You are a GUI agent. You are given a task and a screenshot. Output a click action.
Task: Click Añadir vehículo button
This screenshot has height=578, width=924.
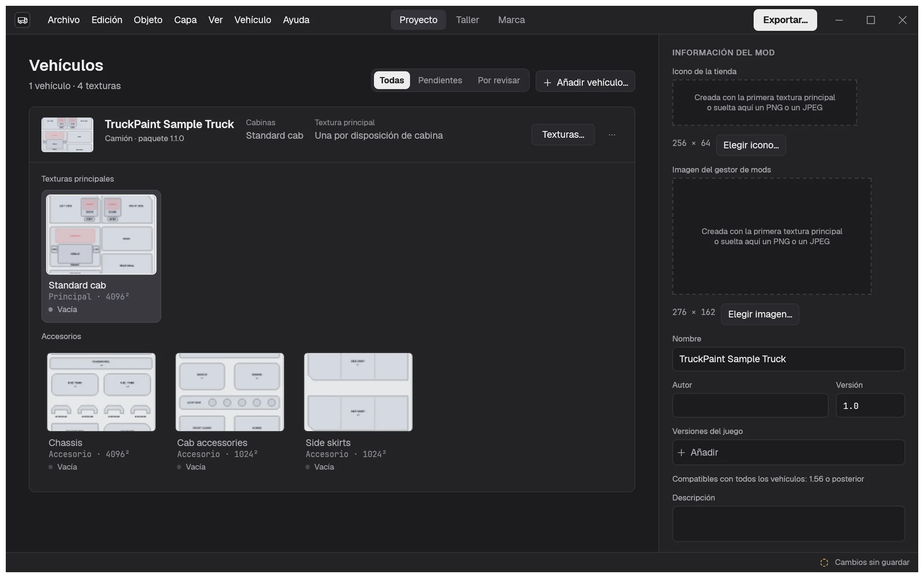585,82
